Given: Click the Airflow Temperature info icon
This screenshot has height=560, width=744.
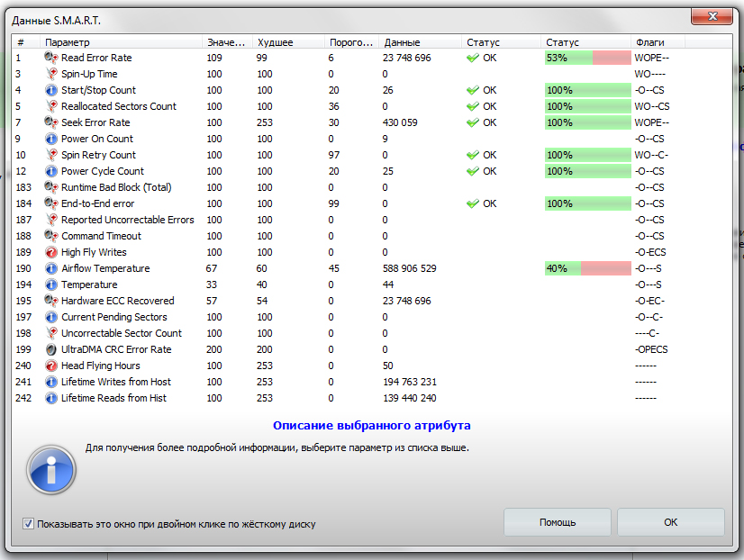Looking at the screenshot, I should (51, 268).
